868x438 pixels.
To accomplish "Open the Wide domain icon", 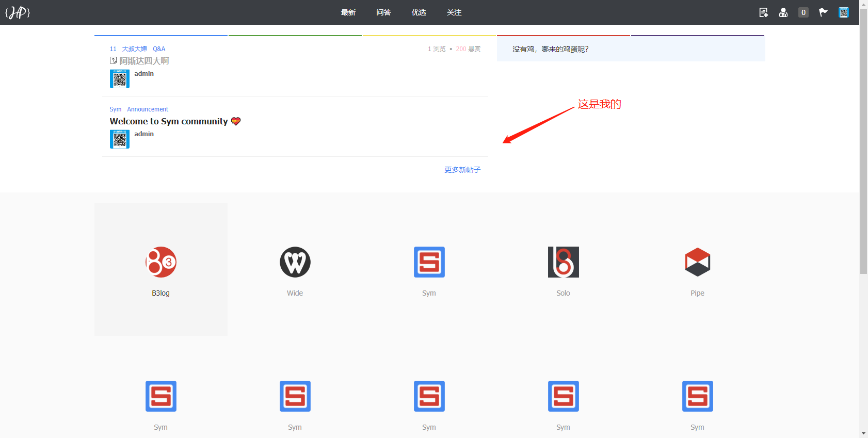I will pos(295,262).
